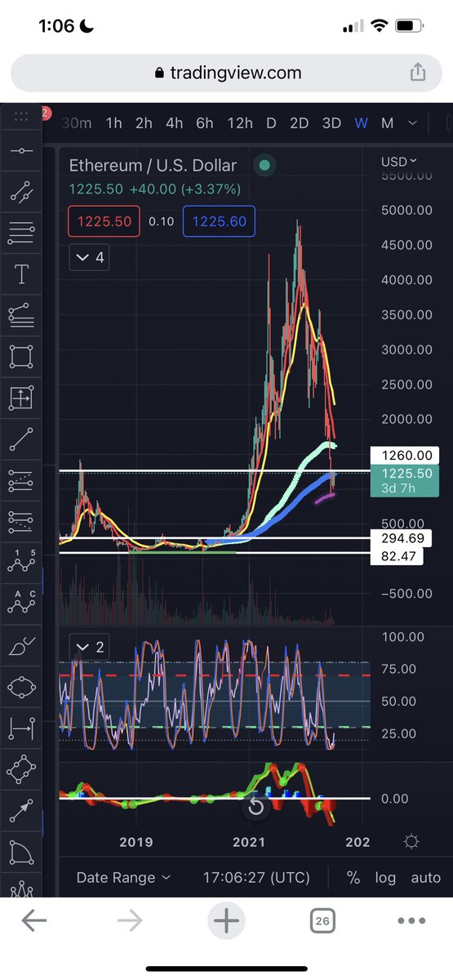Select the horizontal line tool with center handle
Viewport: 453px width, 980px height.
tap(21, 152)
